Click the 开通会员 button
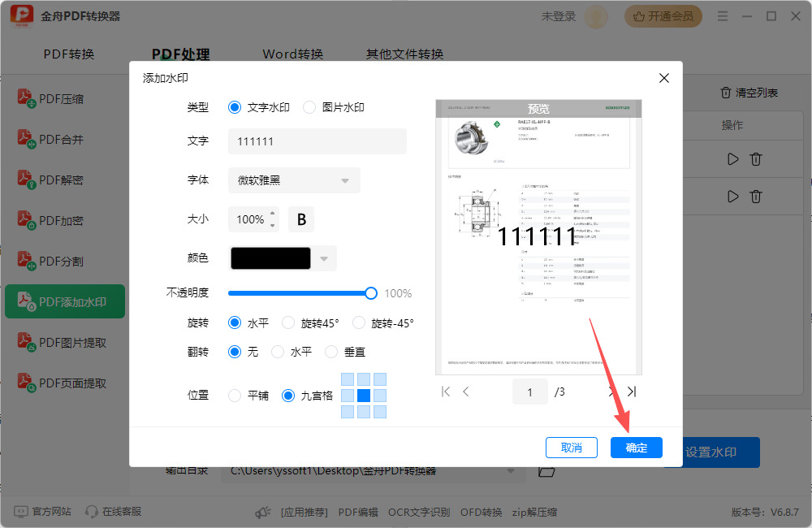 point(663,16)
